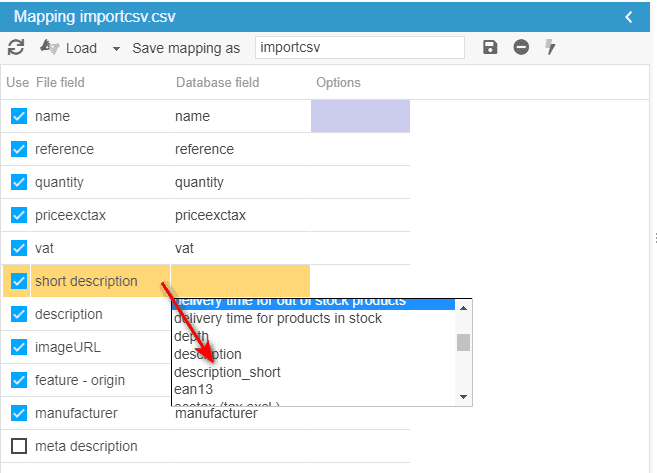
Task: Open the Database field cell for short description
Action: tap(240, 281)
